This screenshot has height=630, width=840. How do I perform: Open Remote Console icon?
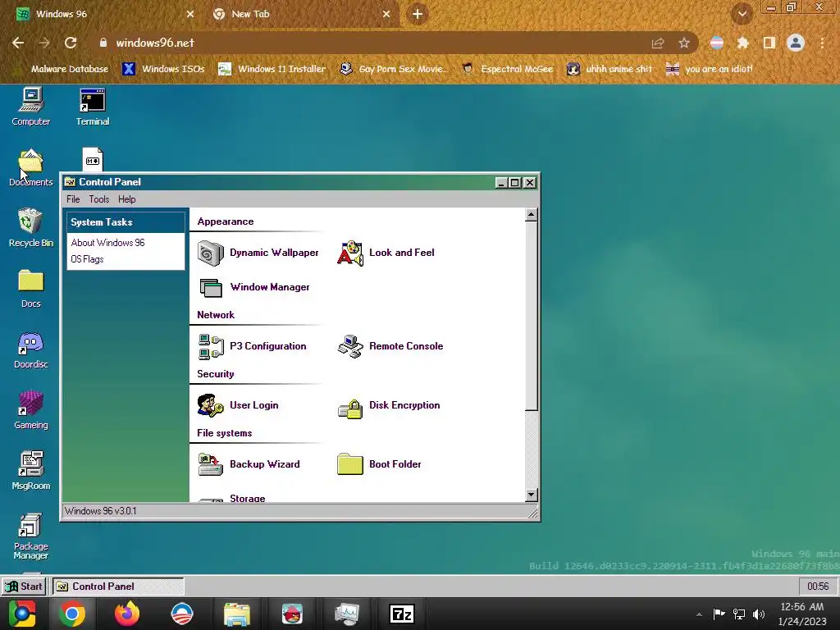[x=349, y=347]
